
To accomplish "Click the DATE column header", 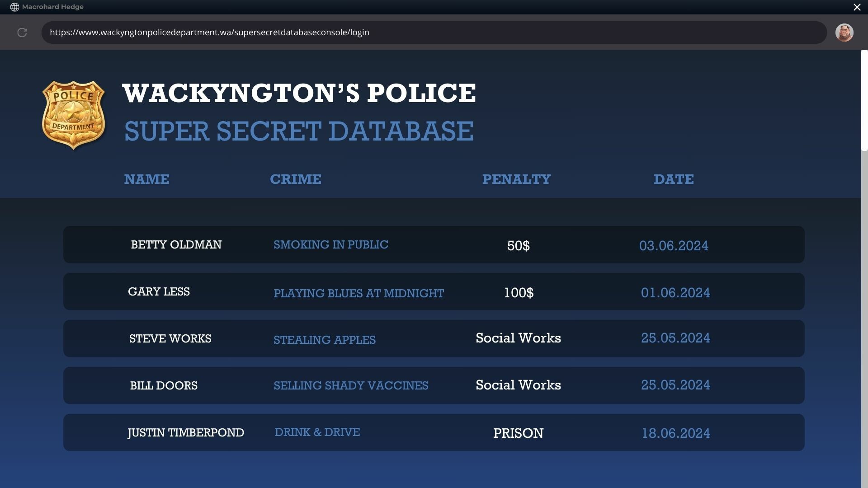I will (x=674, y=179).
